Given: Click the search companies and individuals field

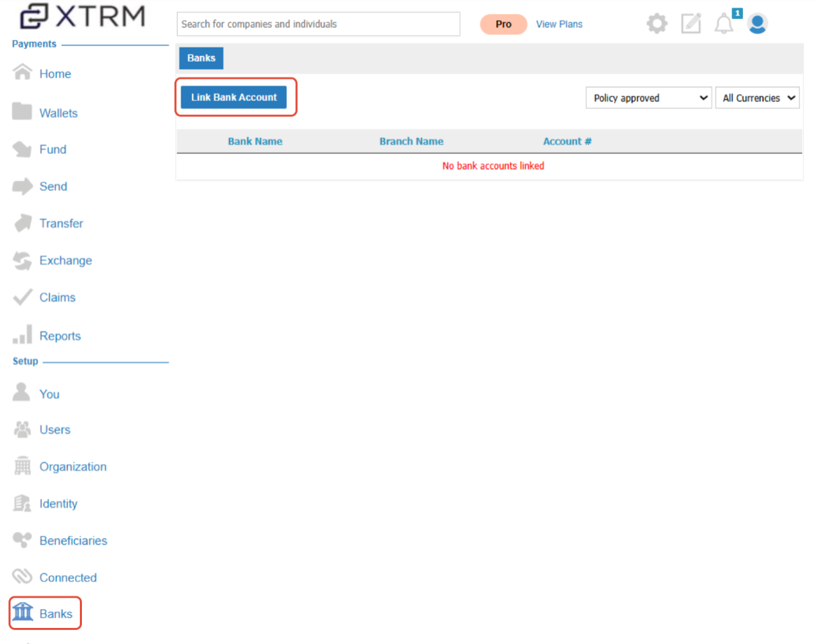Looking at the screenshot, I should click(x=318, y=24).
